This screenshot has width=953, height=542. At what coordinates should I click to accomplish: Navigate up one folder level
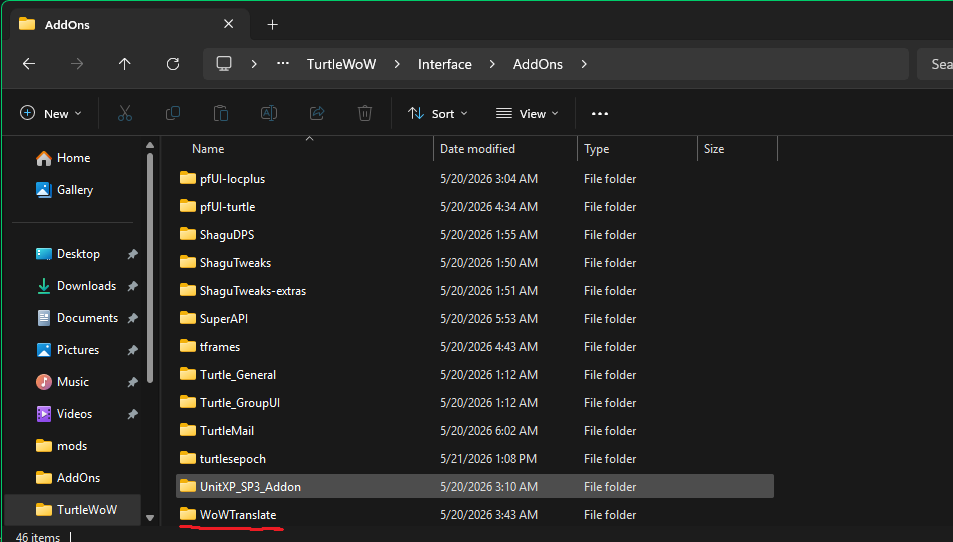click(125, 64)
